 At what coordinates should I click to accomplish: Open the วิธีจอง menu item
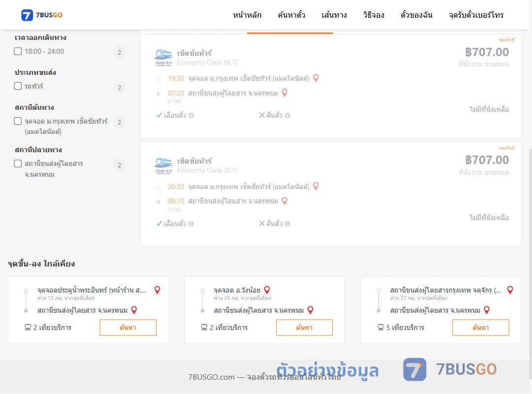(x=373, y=15)
